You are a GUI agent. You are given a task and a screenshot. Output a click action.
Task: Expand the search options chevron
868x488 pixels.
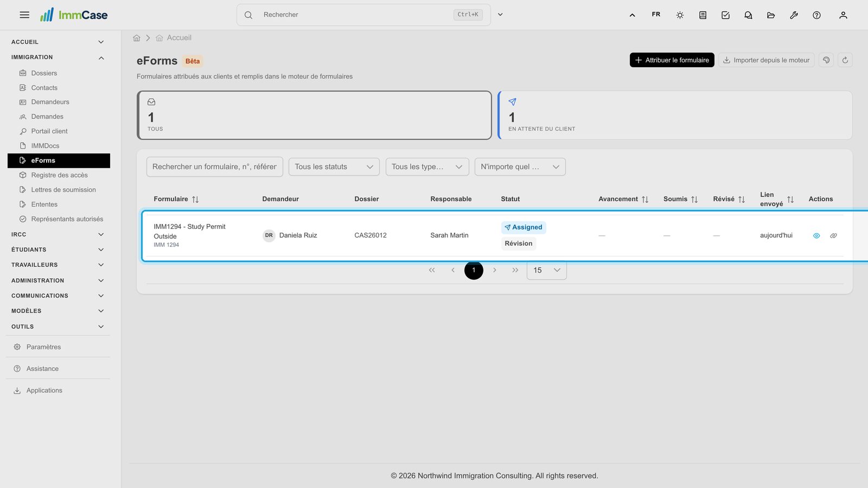500,15
